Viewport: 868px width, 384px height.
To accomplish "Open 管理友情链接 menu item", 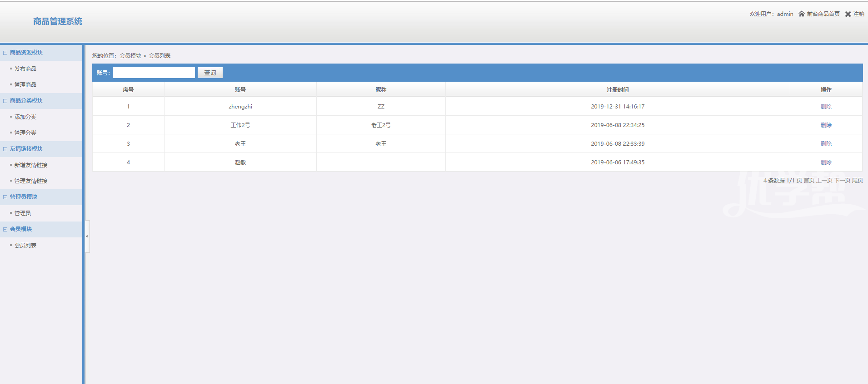I will pyautogui.click(x=31, y=181).
